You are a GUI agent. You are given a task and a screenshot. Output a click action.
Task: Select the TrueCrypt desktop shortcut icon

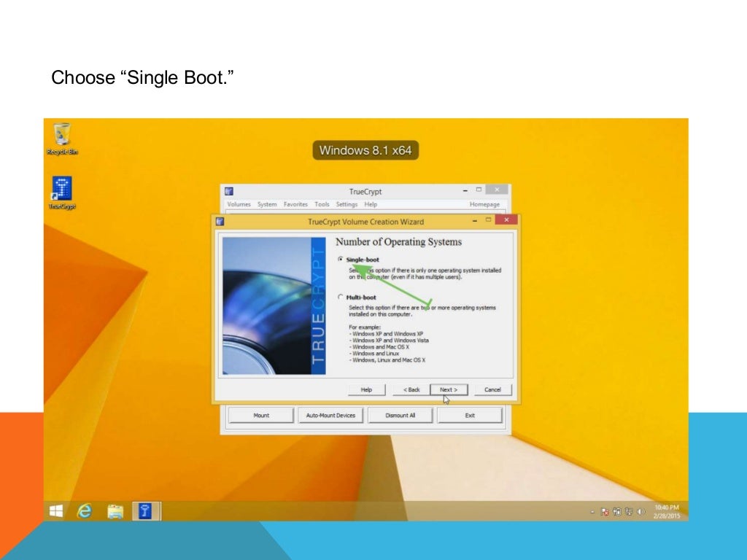click(x=62, y=192)
